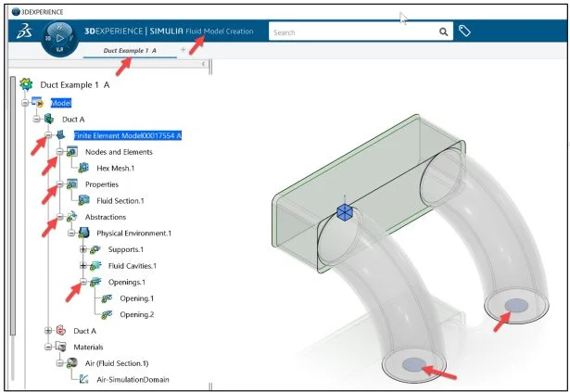570x392 pixels.
Task: Click the Duct Example 1 A root label
Action: click(75, 84)
